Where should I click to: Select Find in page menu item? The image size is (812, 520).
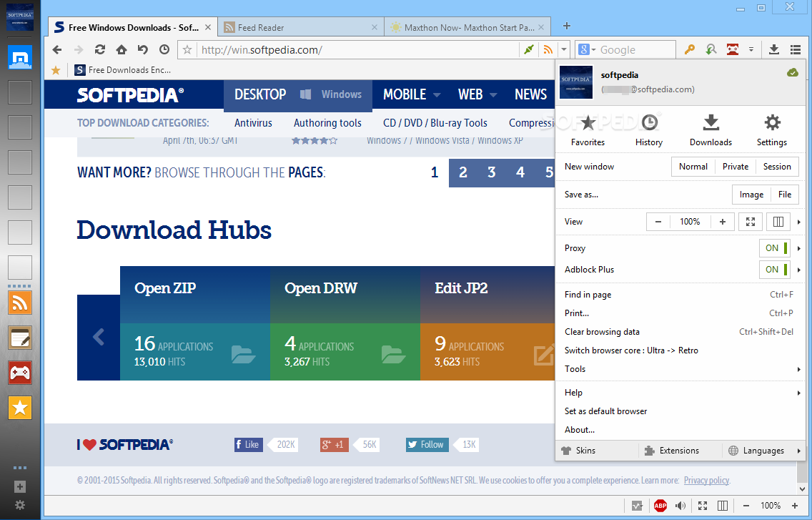coord(680,295)
